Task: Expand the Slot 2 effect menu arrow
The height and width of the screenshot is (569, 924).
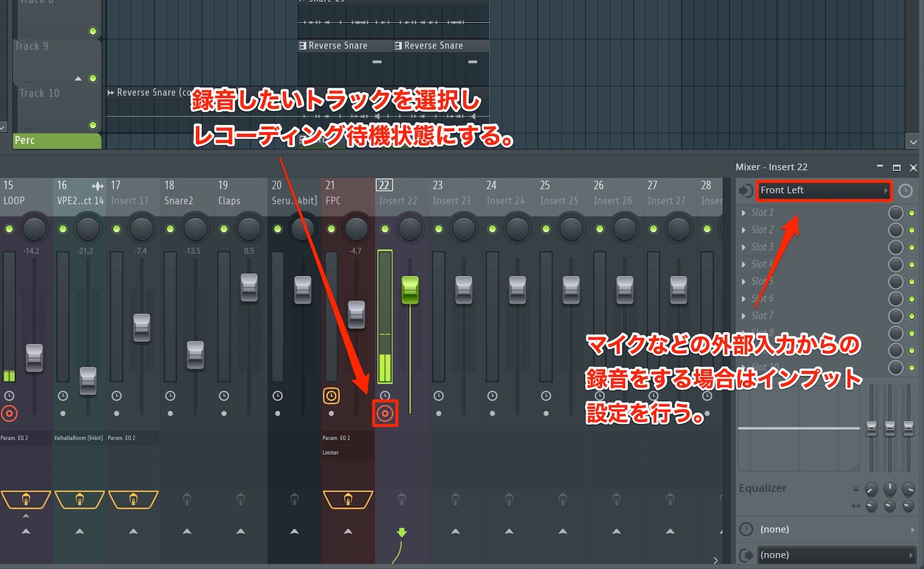Action: [x=744, y=230]
